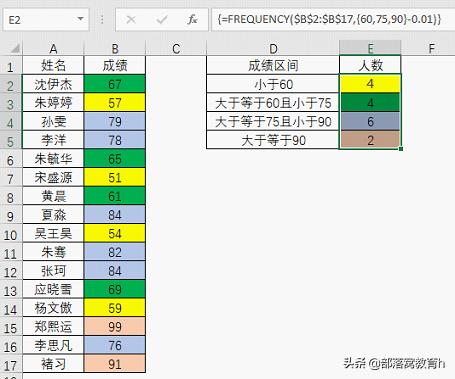Click the blue score cell 79
The width and height of the screenshot is (455, 379).
(x=115, y=121)
